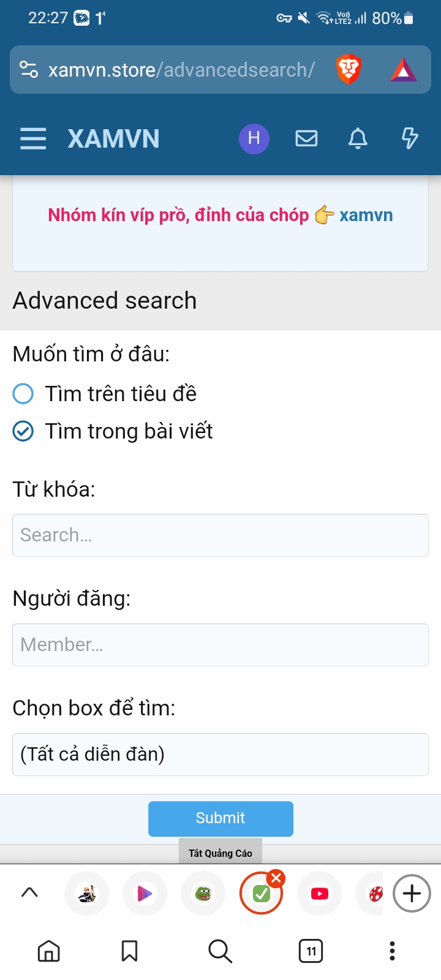
Task: Follow the xamvn link in the banner
Action: [366, 216]
